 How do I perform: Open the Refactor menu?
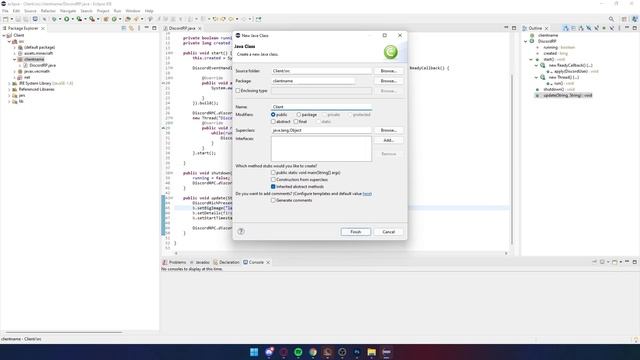tap(48, 11)
